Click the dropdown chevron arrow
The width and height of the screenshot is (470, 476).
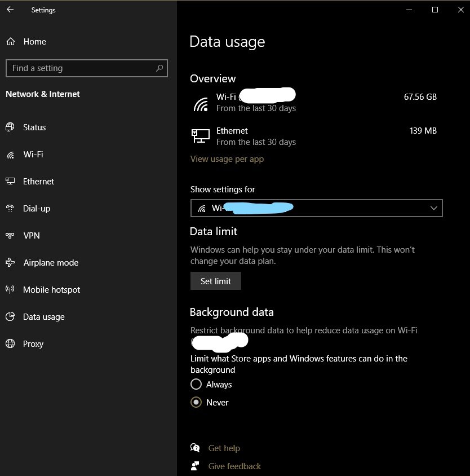[x=434, y=208]
